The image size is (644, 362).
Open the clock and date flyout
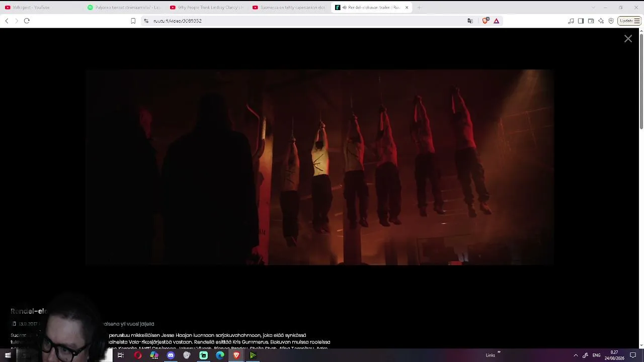pos(614,355)
